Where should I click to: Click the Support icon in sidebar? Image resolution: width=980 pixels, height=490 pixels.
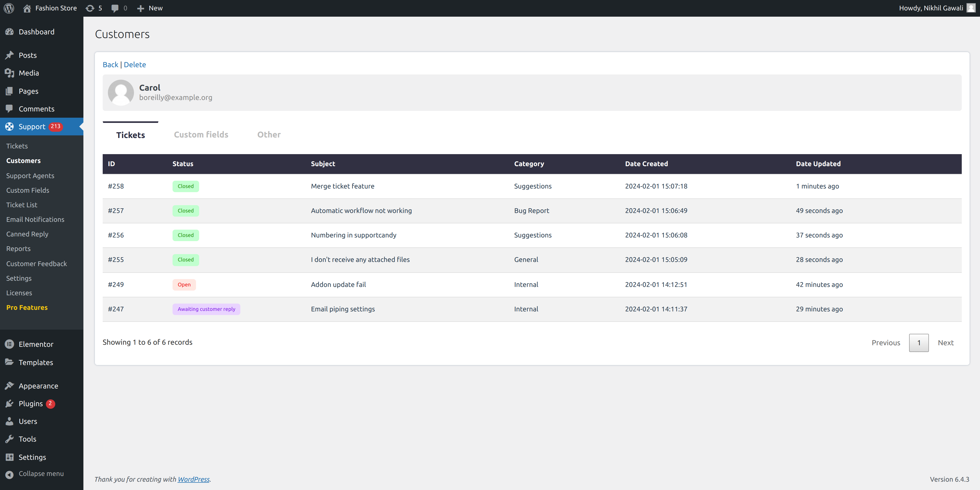[10, 127]
